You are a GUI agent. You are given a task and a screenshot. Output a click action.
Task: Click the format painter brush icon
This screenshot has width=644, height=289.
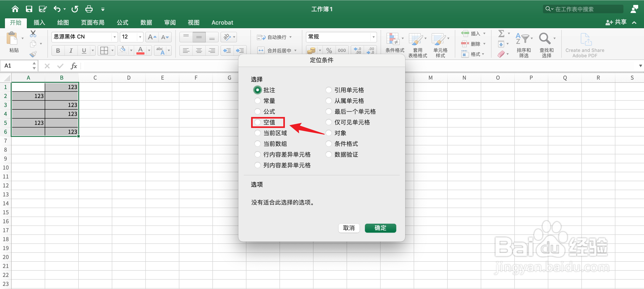[x=33, y=54]
